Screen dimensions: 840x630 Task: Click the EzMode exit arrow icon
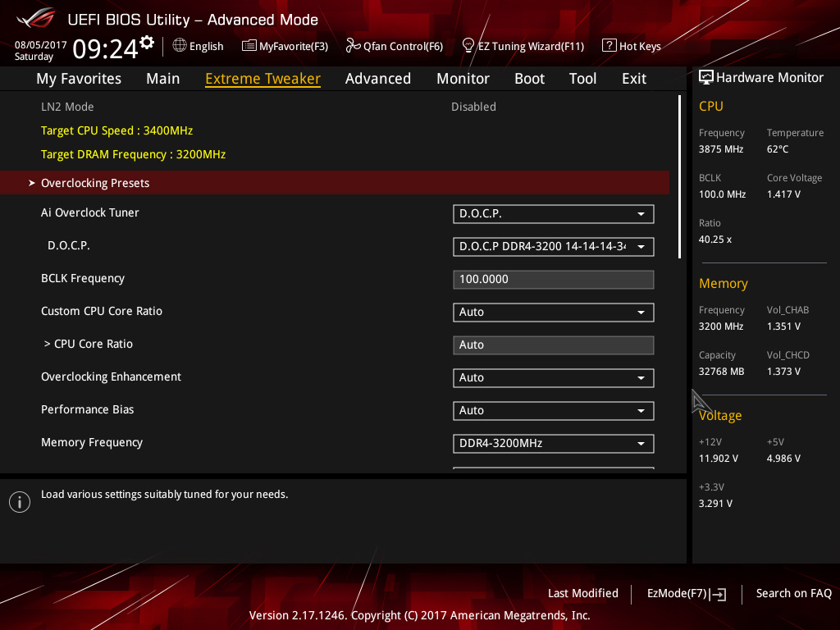point(718,594)
